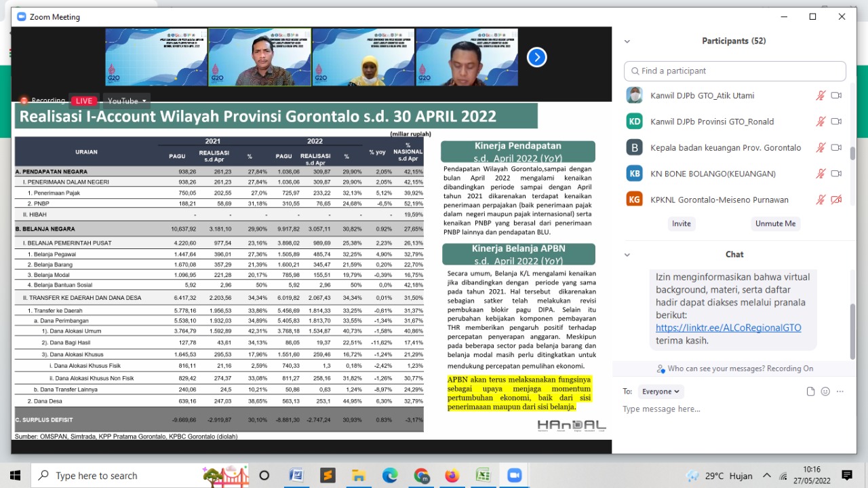
Task: Click the Invite button
Action: (x=681, y=223)
